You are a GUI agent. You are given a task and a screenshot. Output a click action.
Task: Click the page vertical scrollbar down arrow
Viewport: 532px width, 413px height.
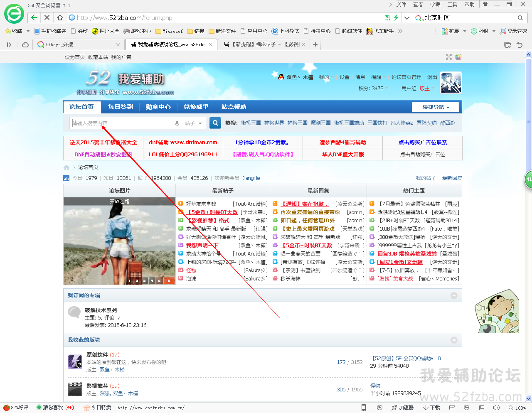(529, 399)
